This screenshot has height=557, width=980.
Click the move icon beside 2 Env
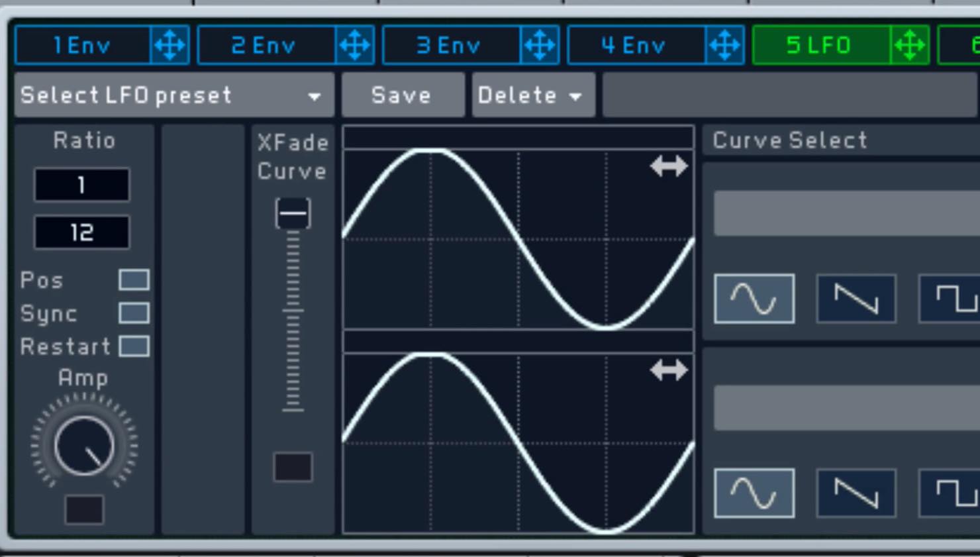point(355,46)
